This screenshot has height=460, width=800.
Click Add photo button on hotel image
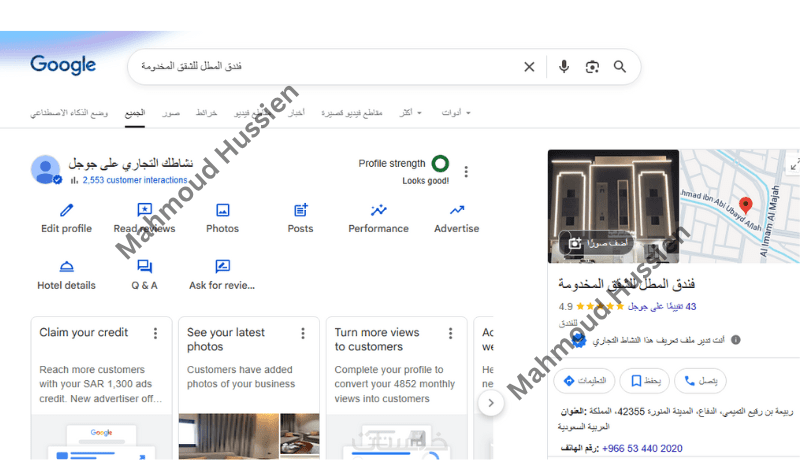pyautogui.click(x=596, y=243)
